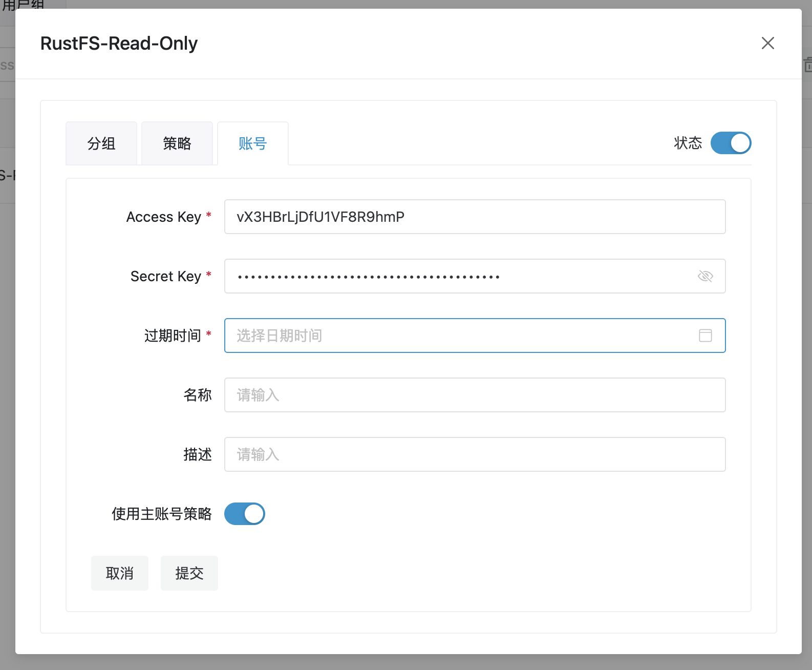Switch to the 策略 tab
This screenshot has width=812, height=670.
[x=177, y=143]
